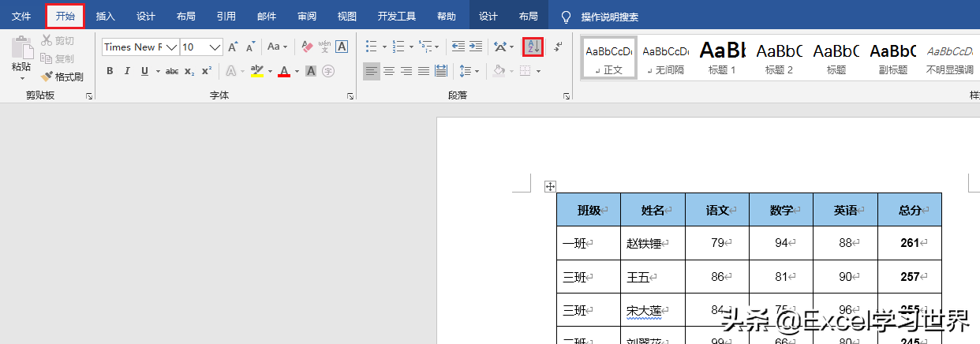Click the Numbering list icon

click(x=398, y=47)
